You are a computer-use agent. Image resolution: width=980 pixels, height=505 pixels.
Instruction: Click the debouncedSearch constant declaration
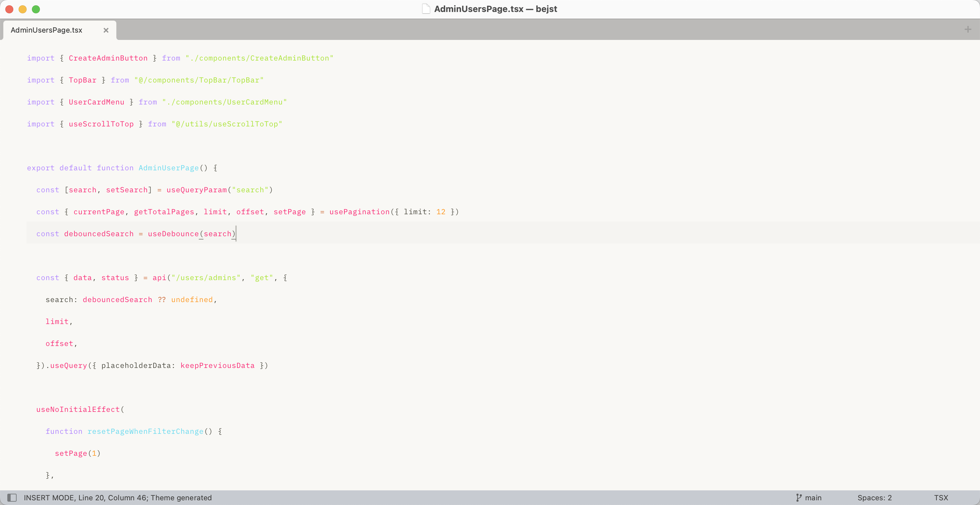tap(99, 234)
